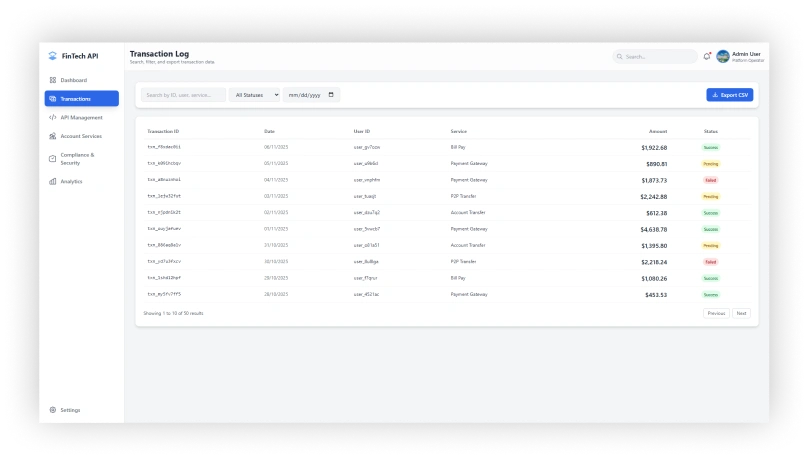Click Bill Pay in the $1,922.68 row

click(x=458, y=147)
